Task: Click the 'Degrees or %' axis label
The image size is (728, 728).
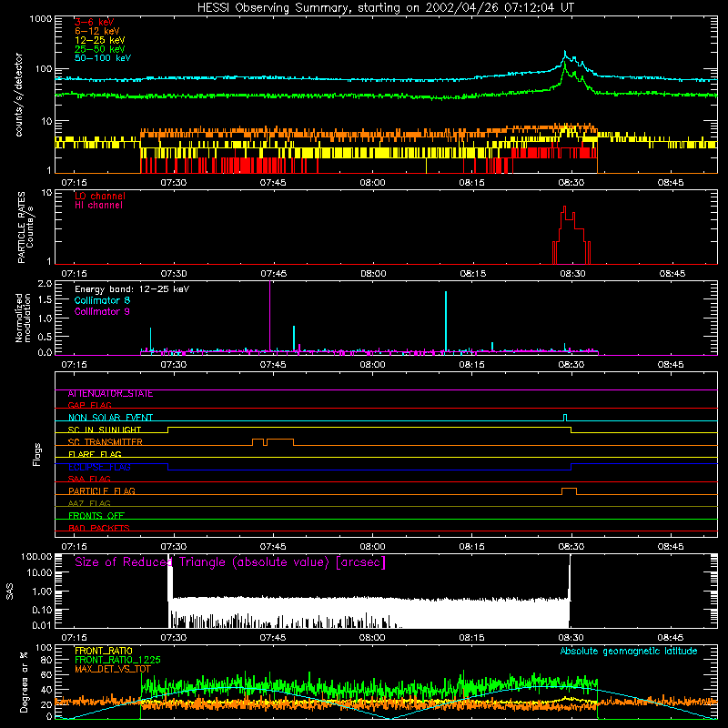Action: click(x=24, y=682)
